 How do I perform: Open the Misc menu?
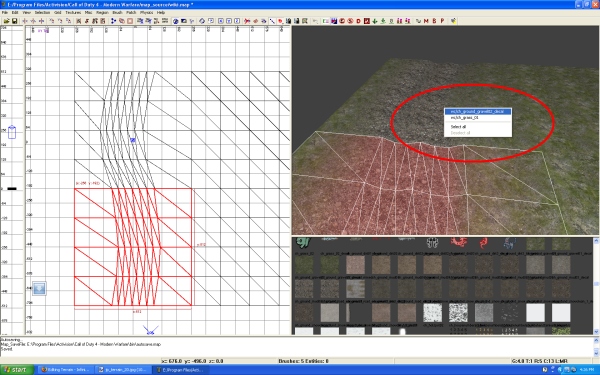88,13
